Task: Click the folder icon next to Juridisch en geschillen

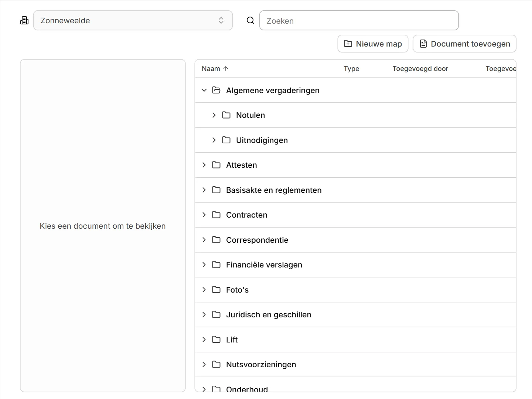Action: (216, 315)
